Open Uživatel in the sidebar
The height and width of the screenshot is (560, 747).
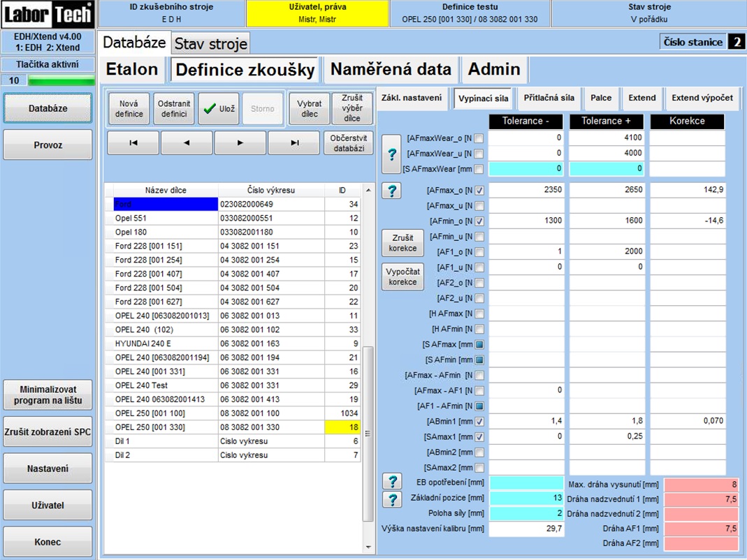pos(48,506)
